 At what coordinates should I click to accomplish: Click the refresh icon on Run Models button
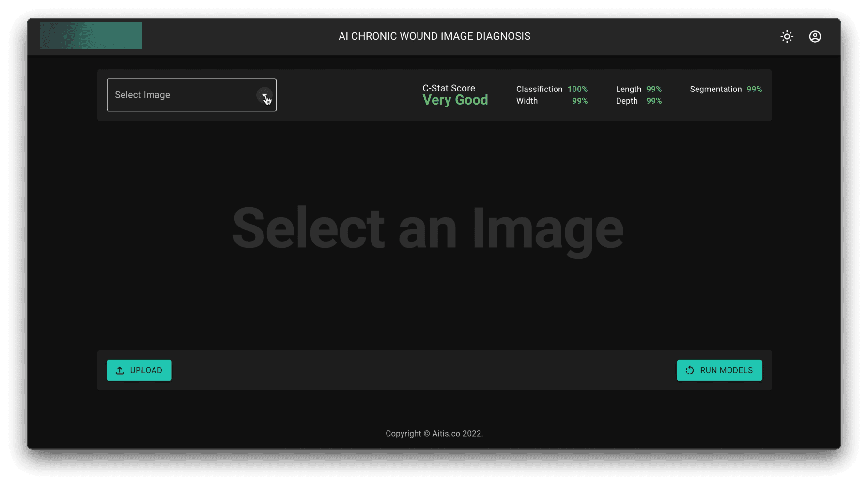pos(689,370)
